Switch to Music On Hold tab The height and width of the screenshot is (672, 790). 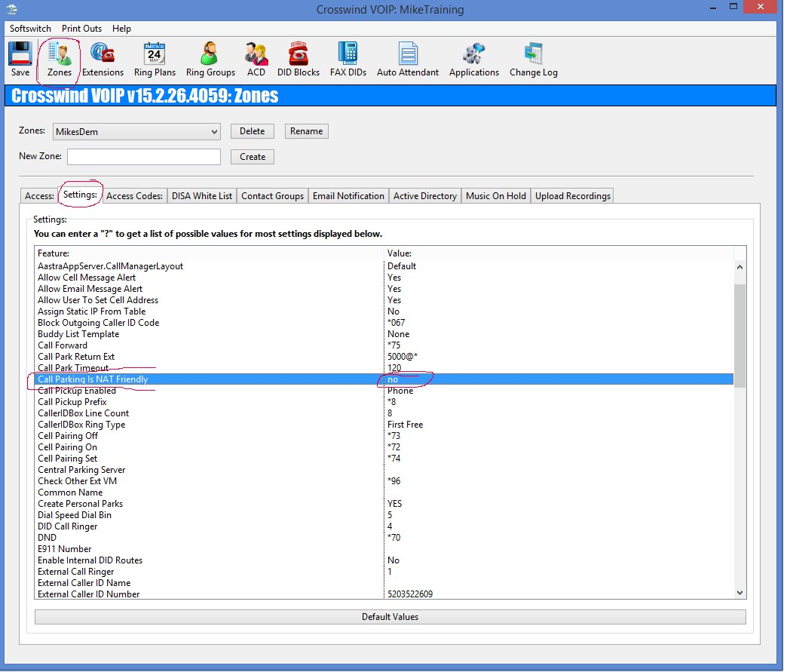(x=495, y=196)
